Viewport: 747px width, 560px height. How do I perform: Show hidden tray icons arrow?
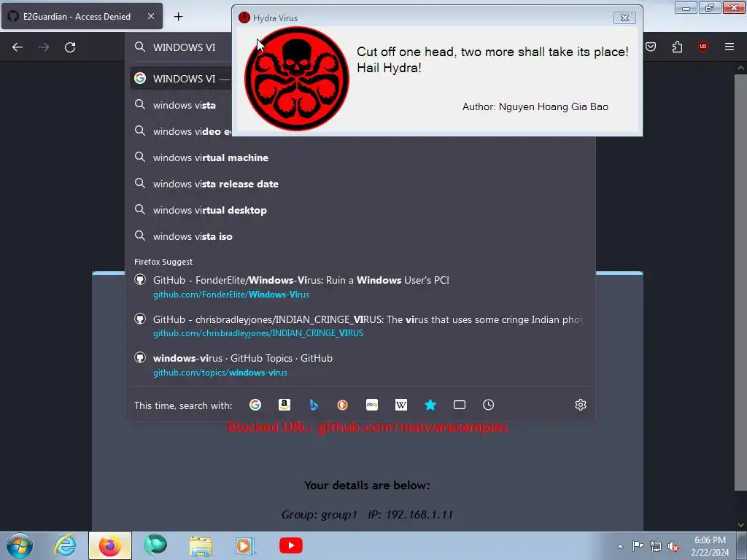tap(620, 546)
